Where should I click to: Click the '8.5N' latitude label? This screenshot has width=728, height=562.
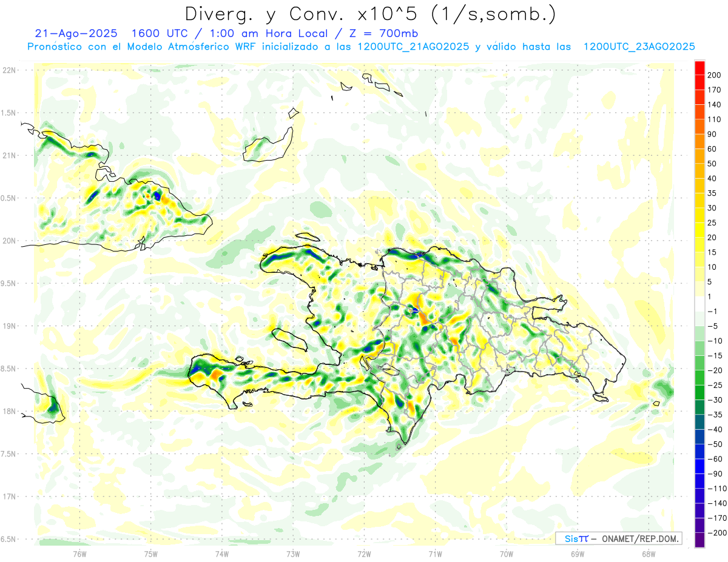[x=9, y=369]
